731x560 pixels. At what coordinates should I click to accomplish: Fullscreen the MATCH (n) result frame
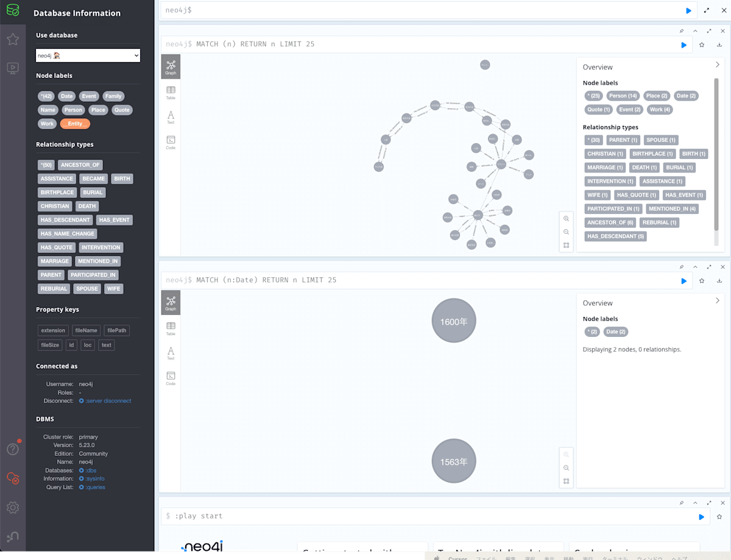pyautogui.click(x=709, y=30)
